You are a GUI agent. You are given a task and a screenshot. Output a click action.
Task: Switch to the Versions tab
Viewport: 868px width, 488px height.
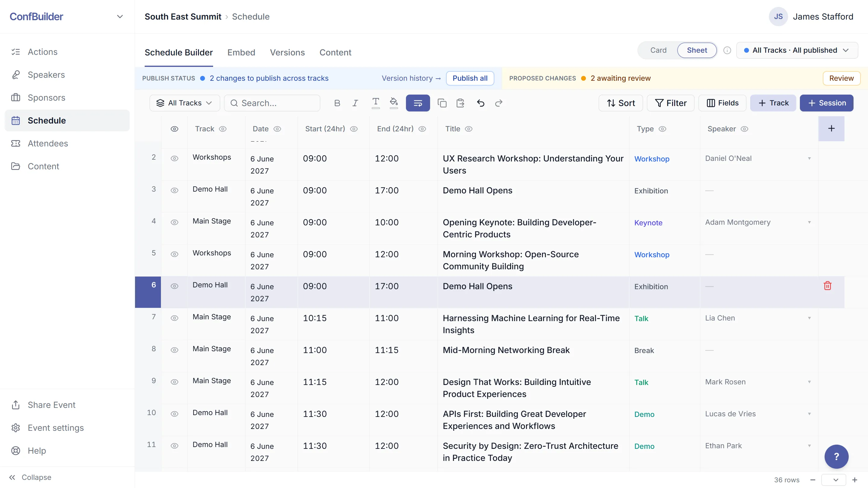tap(287, 52)
